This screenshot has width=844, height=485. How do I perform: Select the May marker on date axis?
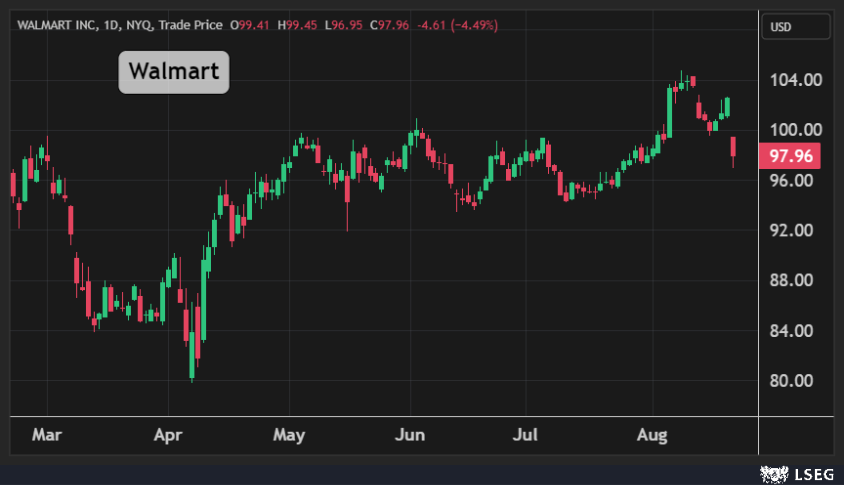pos(289,436)
